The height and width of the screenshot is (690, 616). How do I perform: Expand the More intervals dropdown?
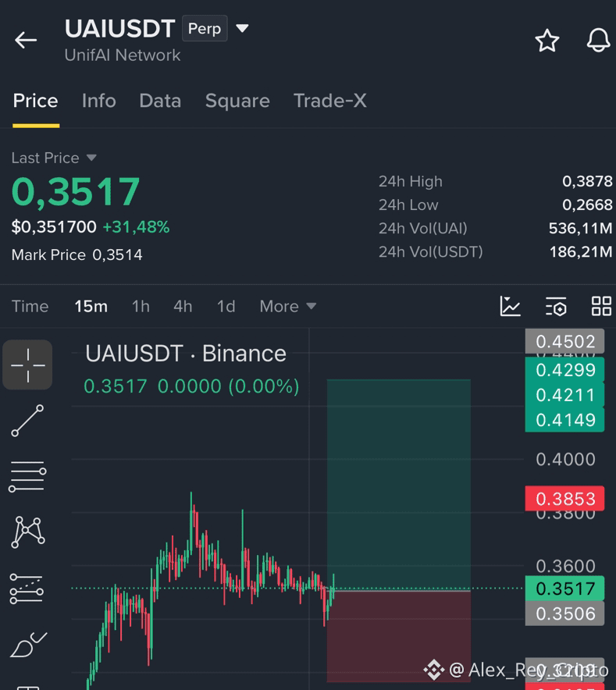click(288, 306)
